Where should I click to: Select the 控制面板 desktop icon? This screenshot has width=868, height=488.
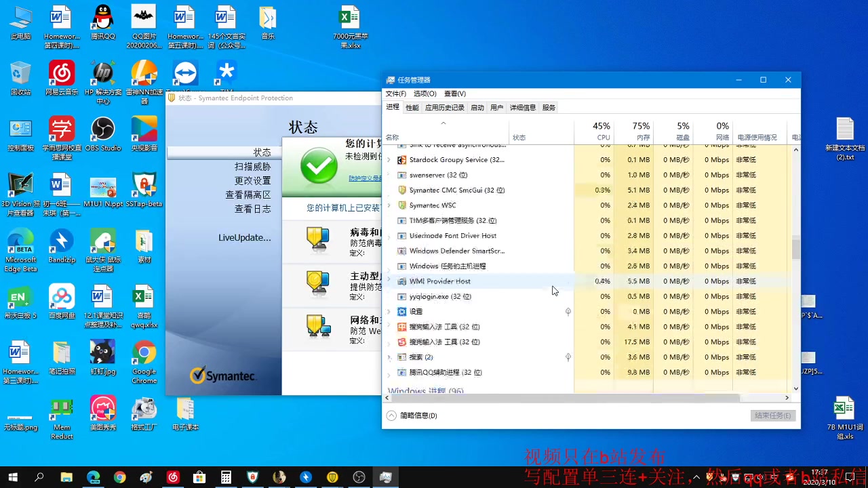click(x=20, y=134)
